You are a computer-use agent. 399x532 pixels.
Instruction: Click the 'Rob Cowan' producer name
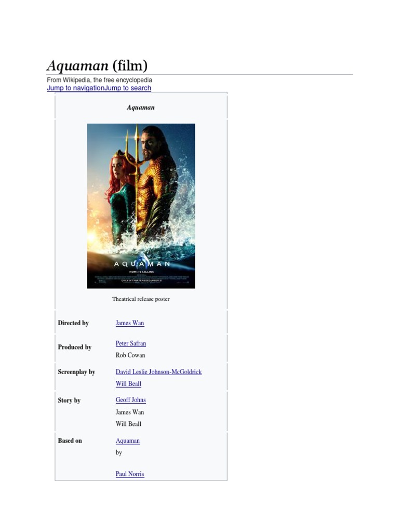130,355
